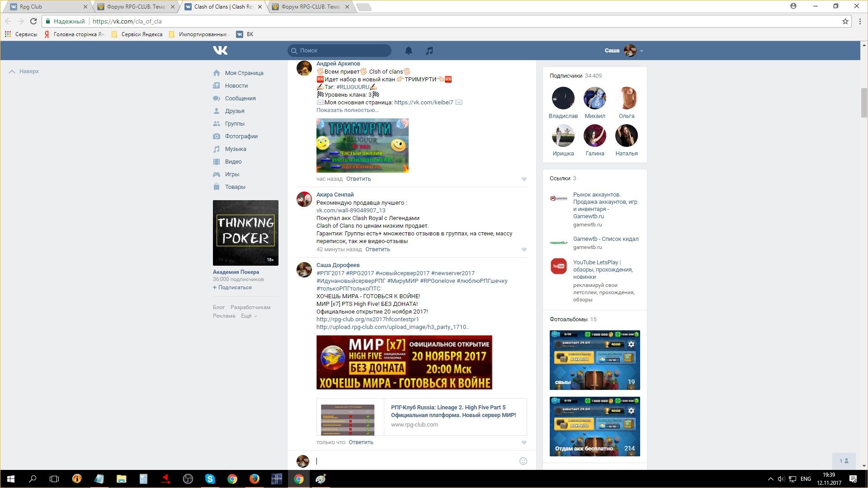868x488 pixels.
Task: Open the Блог footer link
Action: pyautogui.click(x=219, y=307)
